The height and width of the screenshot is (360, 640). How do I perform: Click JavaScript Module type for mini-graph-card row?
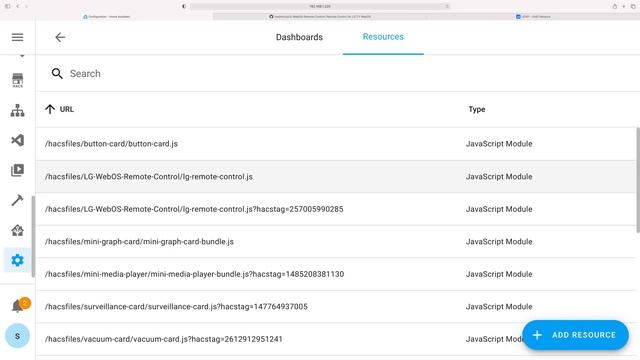(x=499, y=242)
